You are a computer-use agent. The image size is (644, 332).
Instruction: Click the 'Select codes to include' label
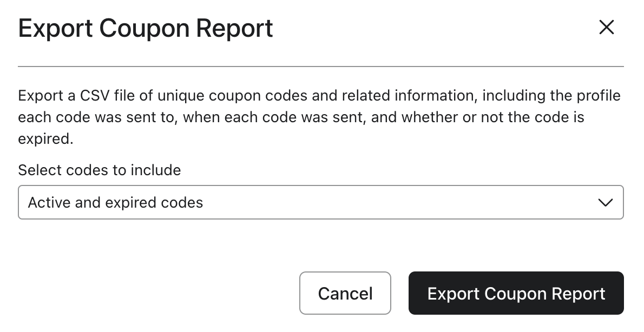pyautogui.click(x=99, y=170)
